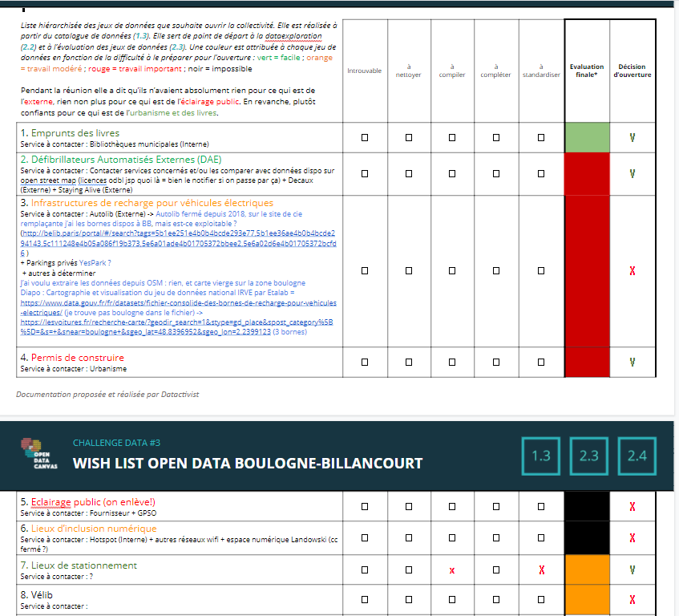Click the 'à nettoyer' column header
679x616 pixels.
pos(408,71)
